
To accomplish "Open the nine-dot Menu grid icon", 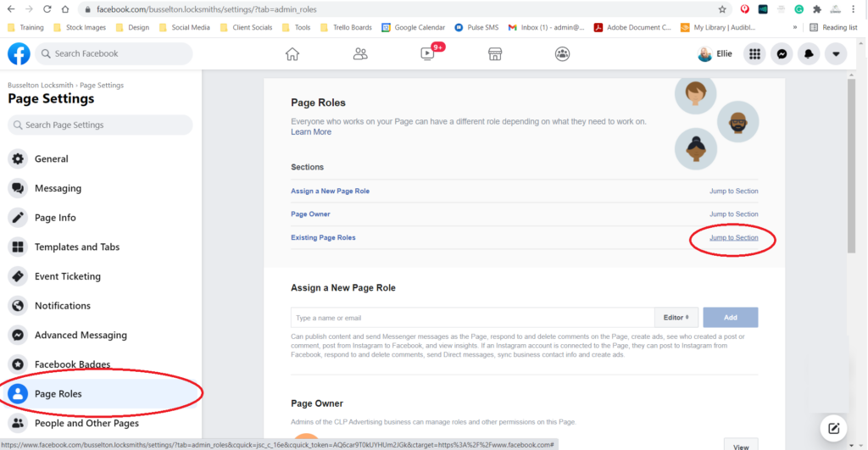I will pos(754,53).
